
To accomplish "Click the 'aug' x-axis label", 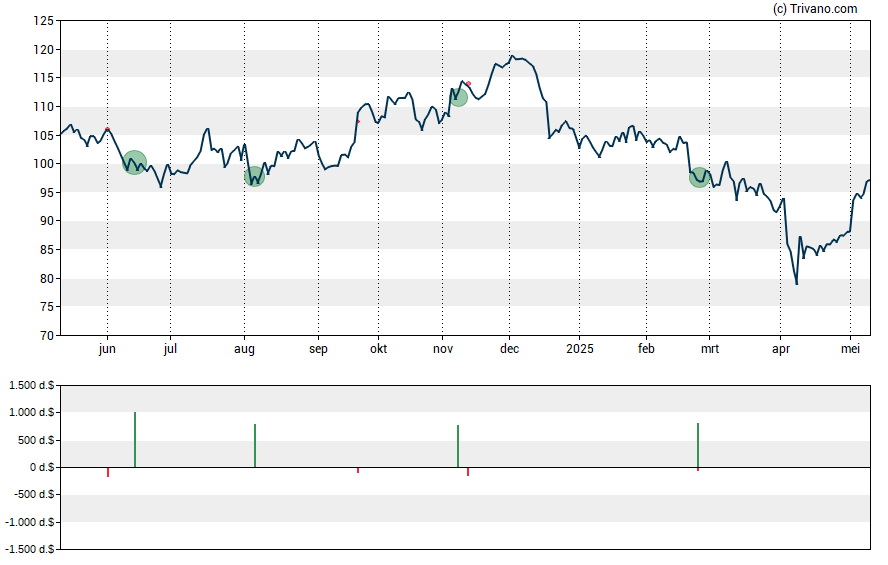I will pos(244,349).
